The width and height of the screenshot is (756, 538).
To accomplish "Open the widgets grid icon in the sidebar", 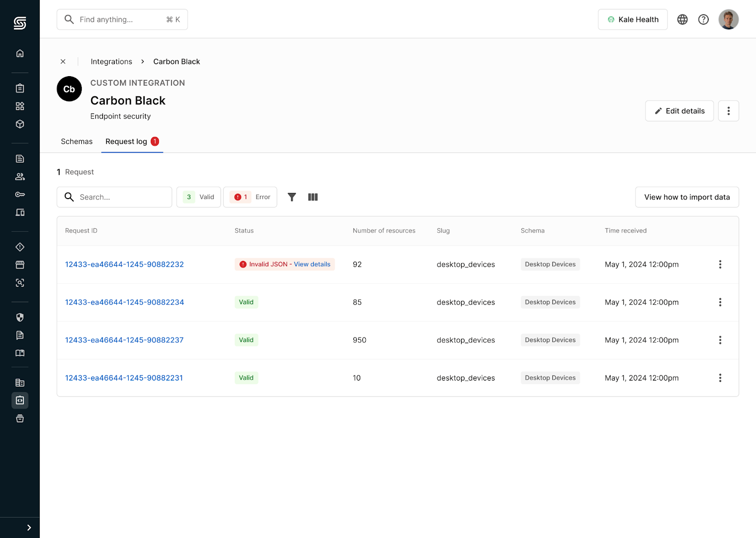I will pos(20,106).
